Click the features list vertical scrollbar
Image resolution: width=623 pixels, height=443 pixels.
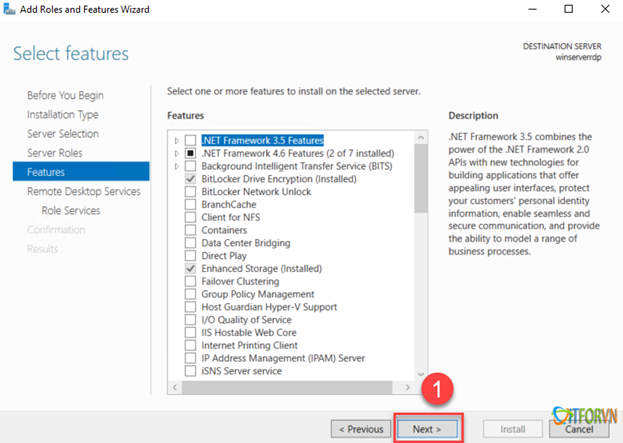(x=421, y=250)
